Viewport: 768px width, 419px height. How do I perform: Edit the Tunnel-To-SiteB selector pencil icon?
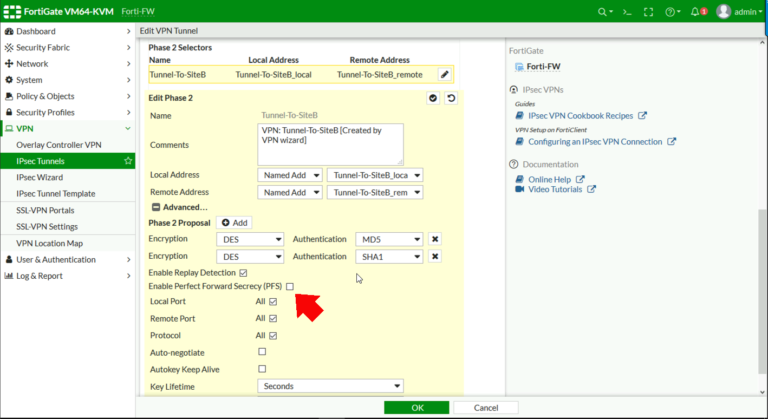tap(445, 74)
